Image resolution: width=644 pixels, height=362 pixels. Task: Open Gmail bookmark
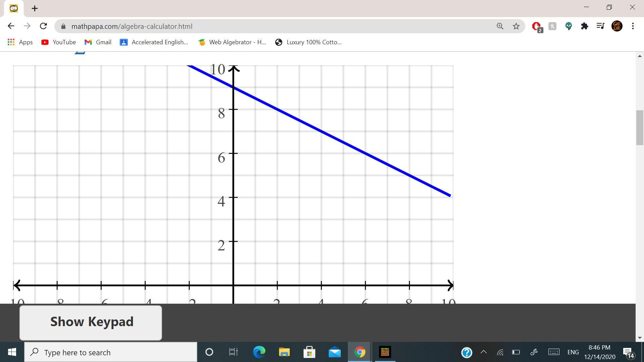click(x=98, y=42)
